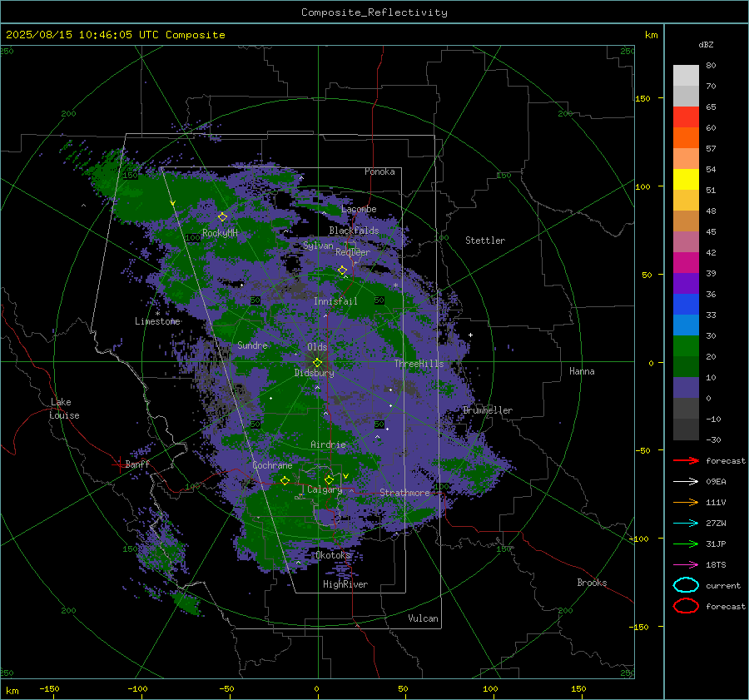The image size is (749, 700).
Task: Click the Stettler label
Action: [x=485, y=241]
